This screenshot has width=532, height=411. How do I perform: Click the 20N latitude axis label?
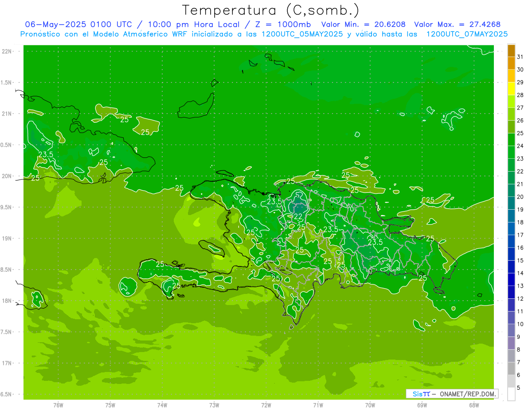8,176
